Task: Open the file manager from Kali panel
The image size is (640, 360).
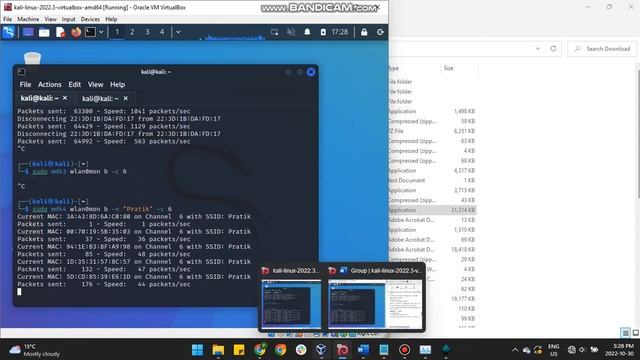Action: (44, 32)
